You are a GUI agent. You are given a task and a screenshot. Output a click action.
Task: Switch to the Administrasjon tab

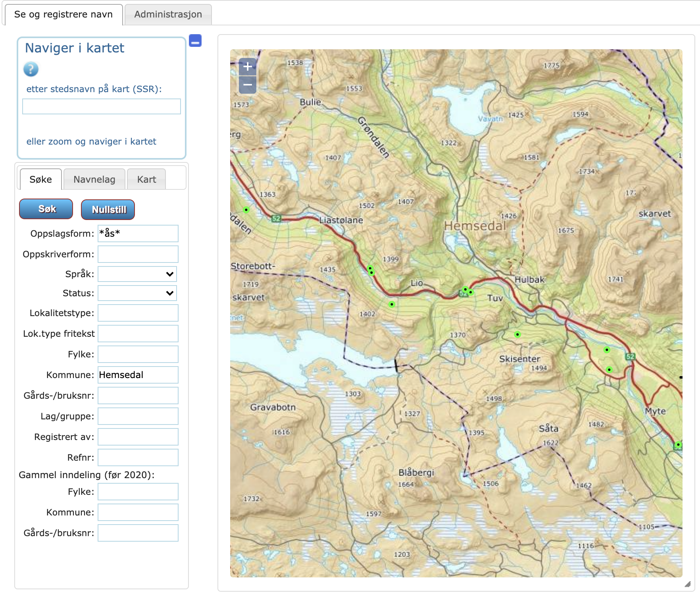(168, 15)
